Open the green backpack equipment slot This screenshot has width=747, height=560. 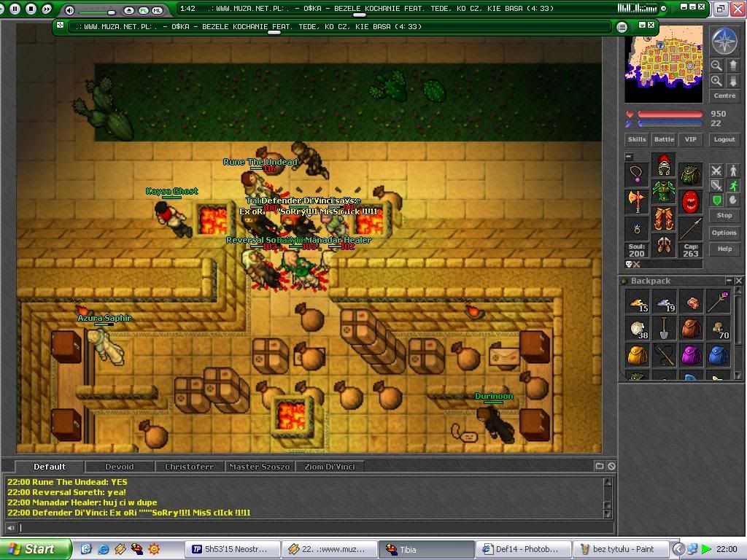[x=690, y=175]
